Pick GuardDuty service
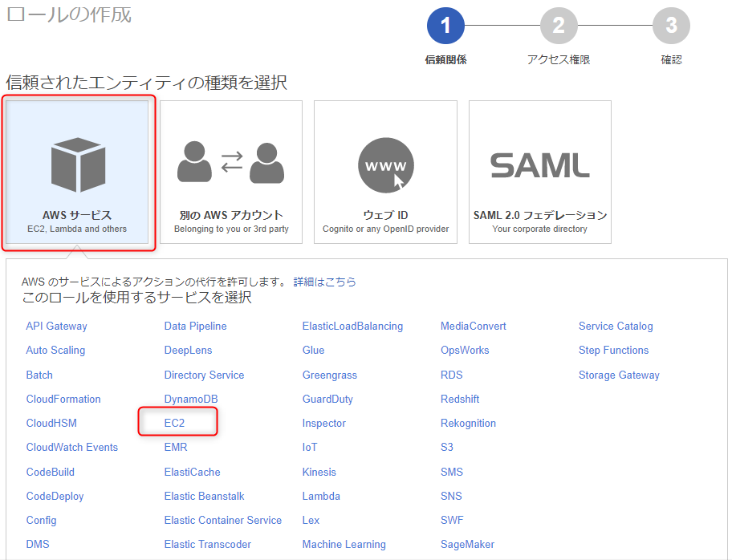Screen dimensions: 732x560 [x=327, y=399]
